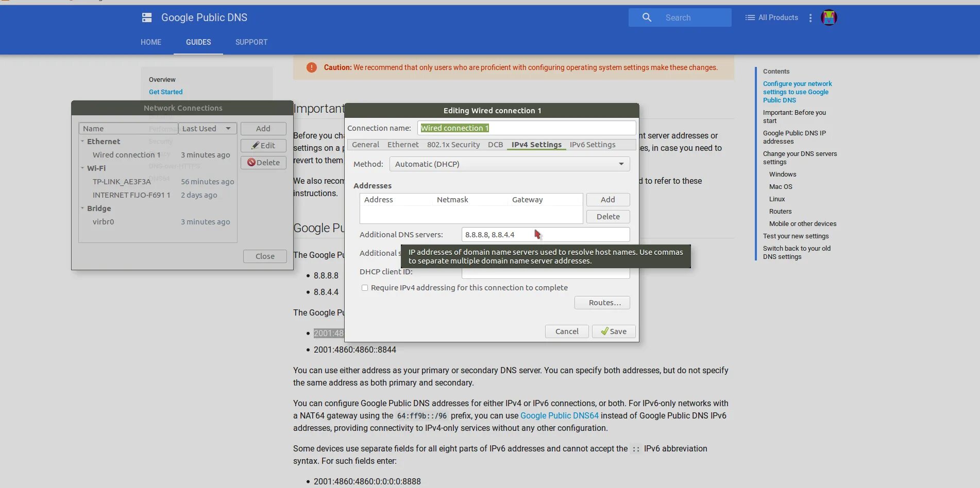Open Configure your network settings contents link
Image resolution: width=980 pixels, height=488 pixels.
point(798,92)
